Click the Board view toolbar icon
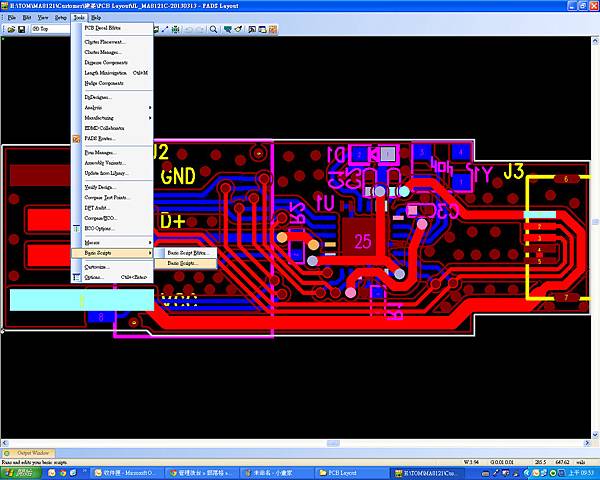The height and width of the screenshot is (480, 600). [228, 29]
